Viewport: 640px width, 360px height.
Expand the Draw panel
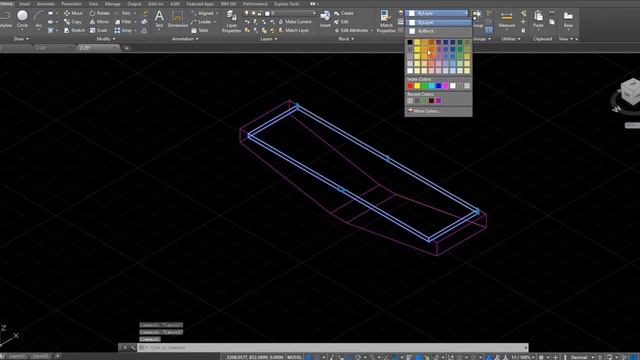coord(21,39)
